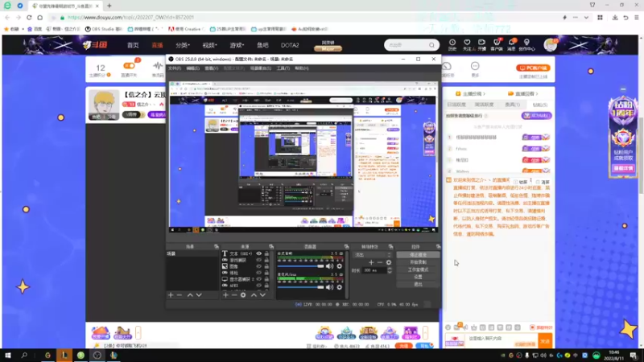
Task: Click the orange PC客户端 button
Action: pyautogui.click(x=533, y=68)
